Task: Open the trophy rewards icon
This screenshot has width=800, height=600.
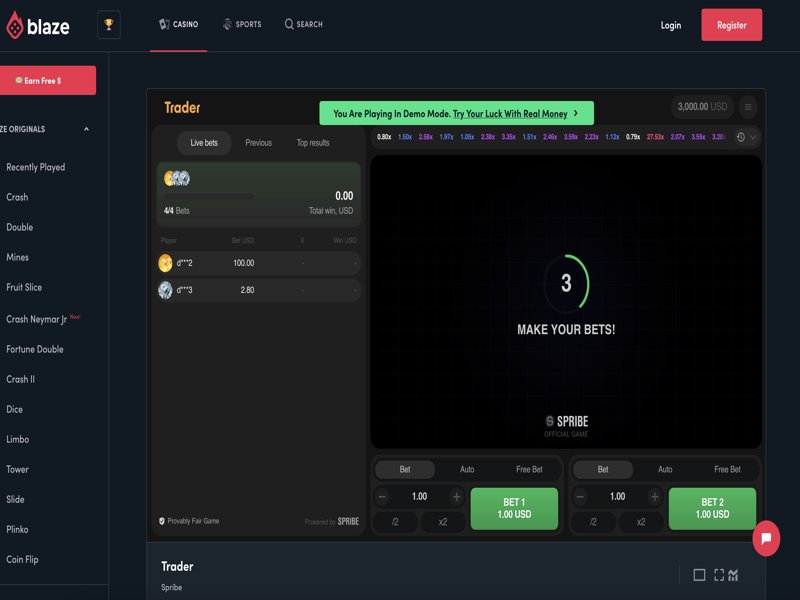Action: pos(109,24)
